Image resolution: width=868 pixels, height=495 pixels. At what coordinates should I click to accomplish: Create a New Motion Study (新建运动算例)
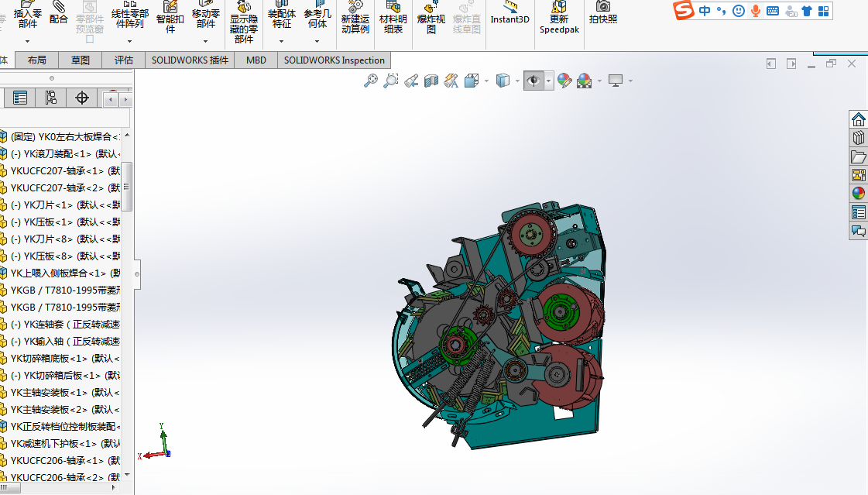pos(355,18)
